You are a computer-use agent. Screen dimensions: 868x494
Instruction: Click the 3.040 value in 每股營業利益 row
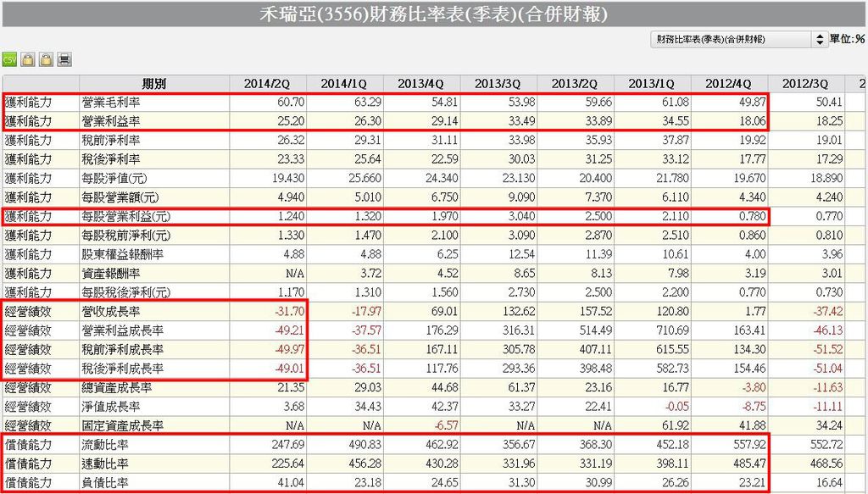click(521, 216)
